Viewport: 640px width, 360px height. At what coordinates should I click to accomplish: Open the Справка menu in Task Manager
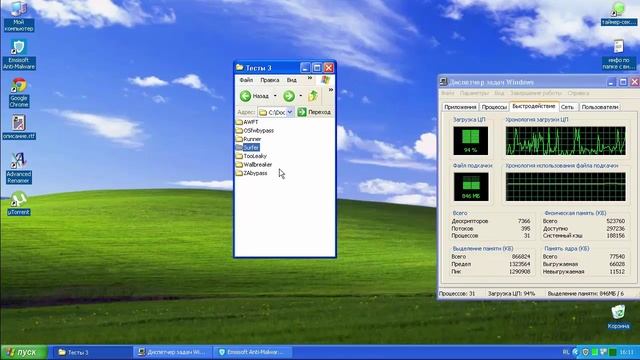point(578,93)
